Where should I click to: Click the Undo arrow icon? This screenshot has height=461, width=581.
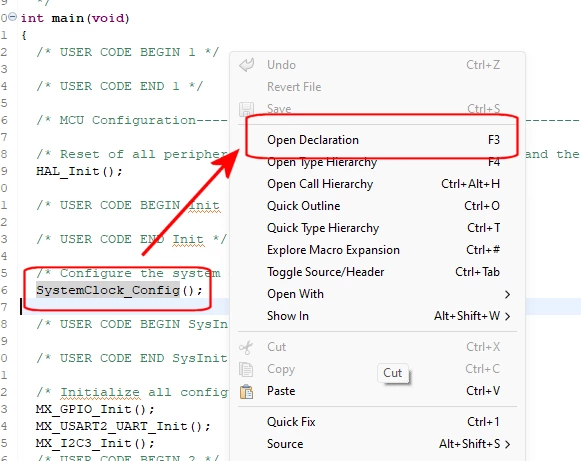click(246, 65)
